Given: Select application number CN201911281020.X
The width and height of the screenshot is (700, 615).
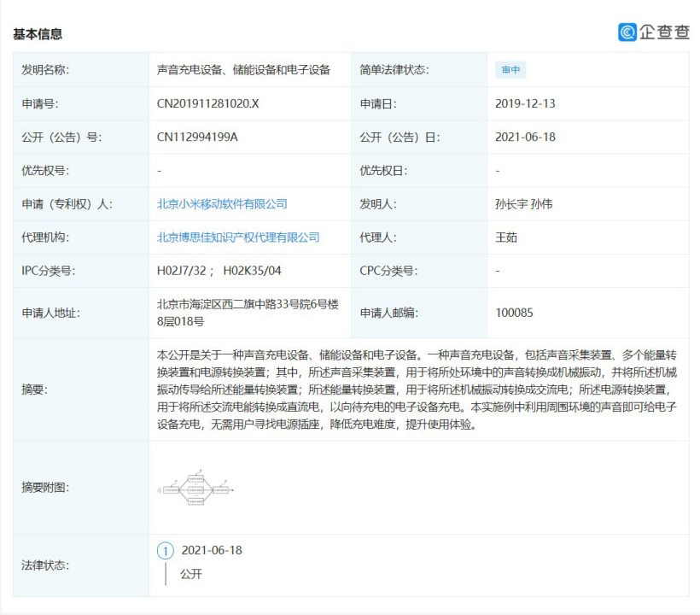Looking at the screenshot, I should (x=207, y=103).
